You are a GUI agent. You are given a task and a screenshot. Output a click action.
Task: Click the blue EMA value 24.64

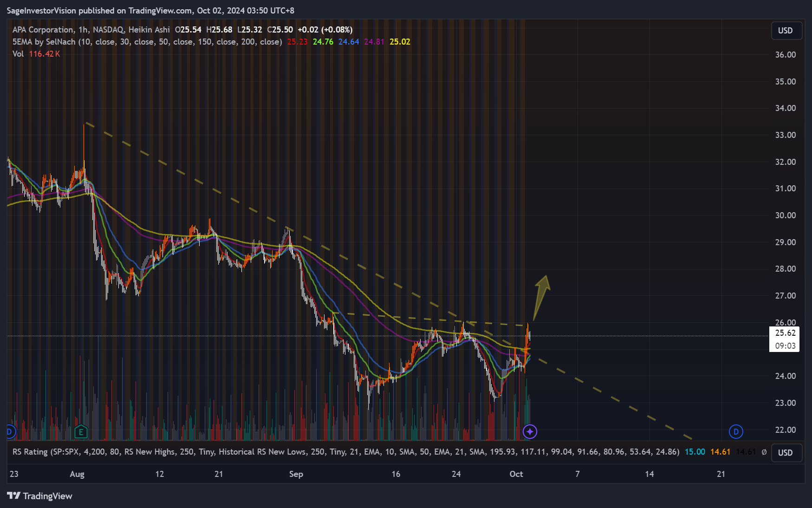[349, 42]
